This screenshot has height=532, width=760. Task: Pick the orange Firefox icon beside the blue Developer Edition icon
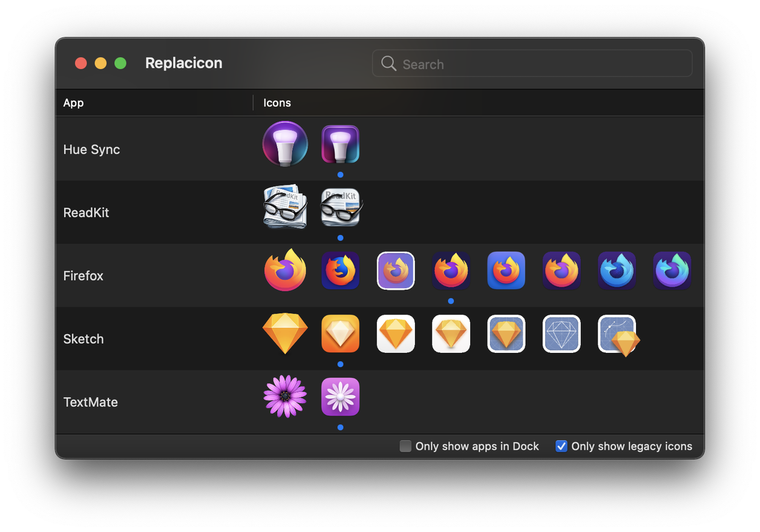(562, 271)
